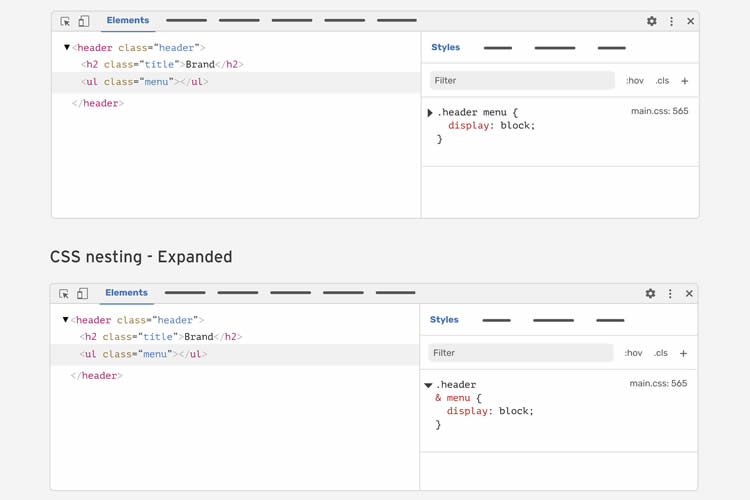Screen dimensions: 750x500
Task: Toggle .cls class editor in upper panel
Action: [x=662, y=80]
